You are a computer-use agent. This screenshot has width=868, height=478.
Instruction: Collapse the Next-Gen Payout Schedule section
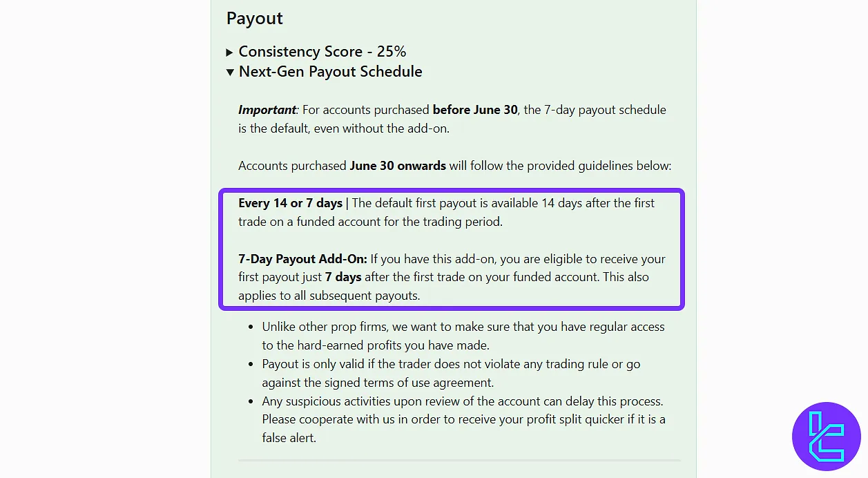(x=330, y=72)
